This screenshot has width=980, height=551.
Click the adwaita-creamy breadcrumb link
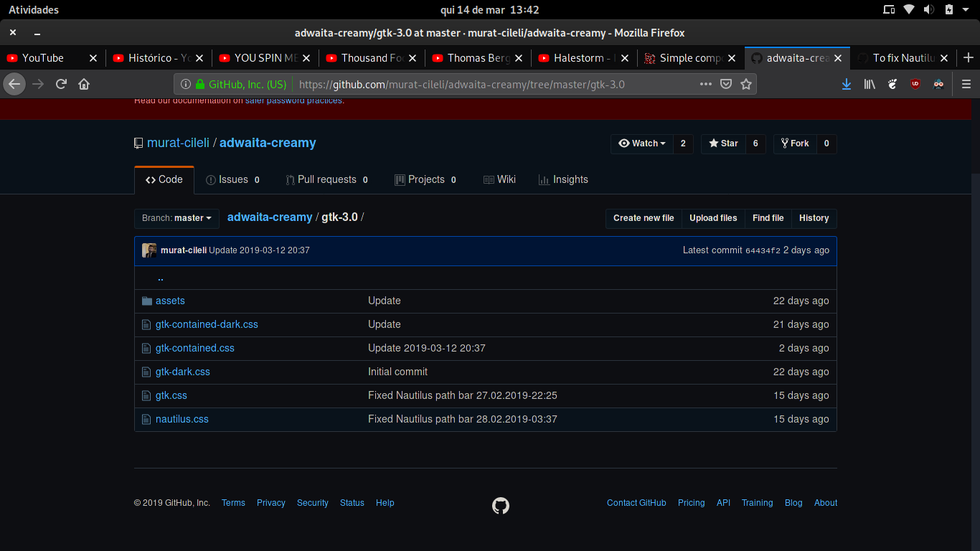point(270,217)
